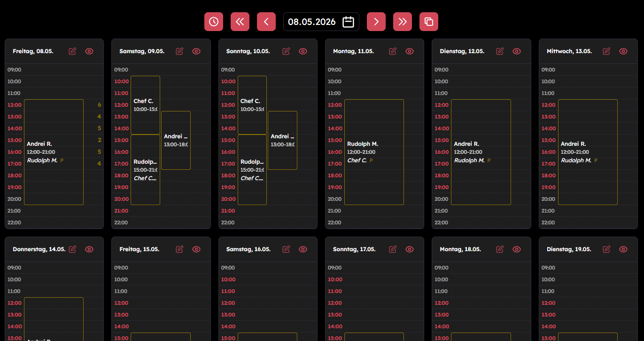The image size is (644, 341).
Task: Open Rudolph M. shift on Montag, 11.05.
Action: point(374,152)
